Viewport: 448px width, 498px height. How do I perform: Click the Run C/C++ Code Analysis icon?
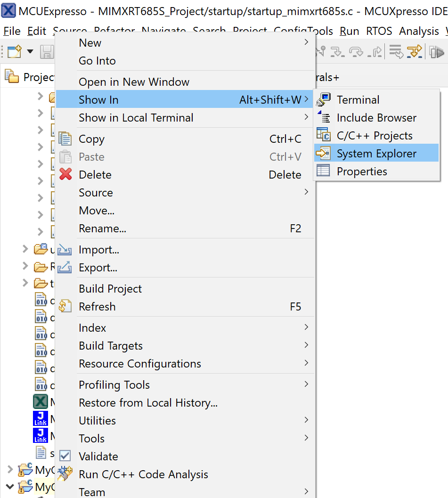[x=65, y=474]
